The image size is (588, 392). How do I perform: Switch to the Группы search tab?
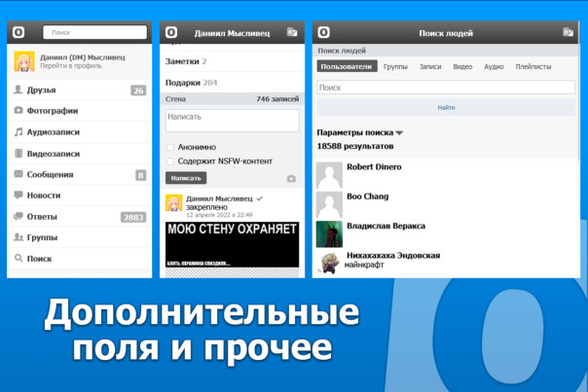tap(395, 67)
